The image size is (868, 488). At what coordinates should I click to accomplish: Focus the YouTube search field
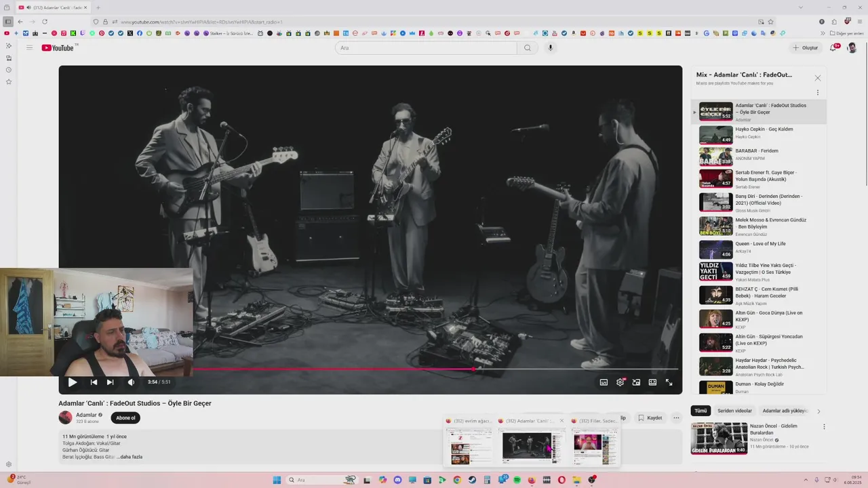tap(426, 47)
